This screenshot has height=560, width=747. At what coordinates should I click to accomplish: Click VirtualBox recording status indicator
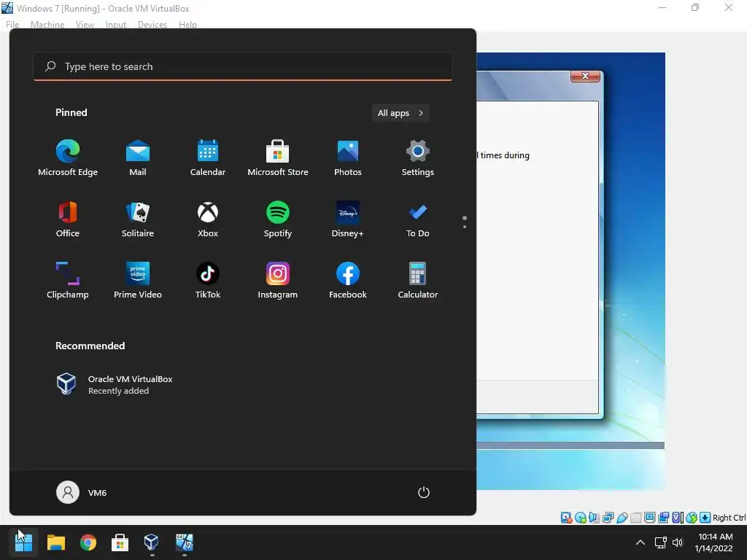(663, 518)
